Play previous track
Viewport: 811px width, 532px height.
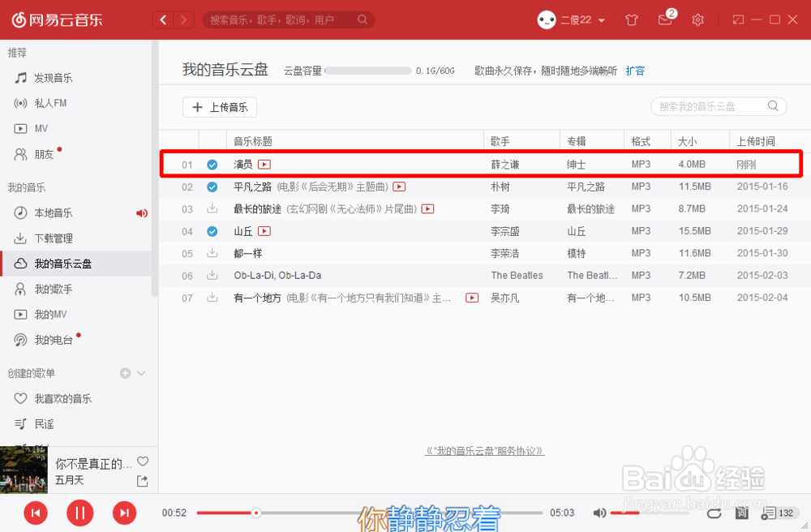[x=36, y=513]
